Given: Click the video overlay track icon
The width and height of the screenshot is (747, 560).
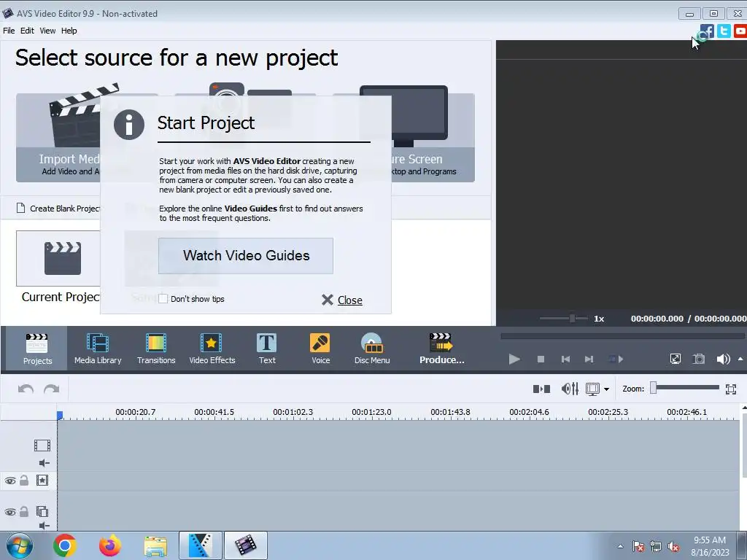Looking at the screenshot, I should click(x=42, y=511).
